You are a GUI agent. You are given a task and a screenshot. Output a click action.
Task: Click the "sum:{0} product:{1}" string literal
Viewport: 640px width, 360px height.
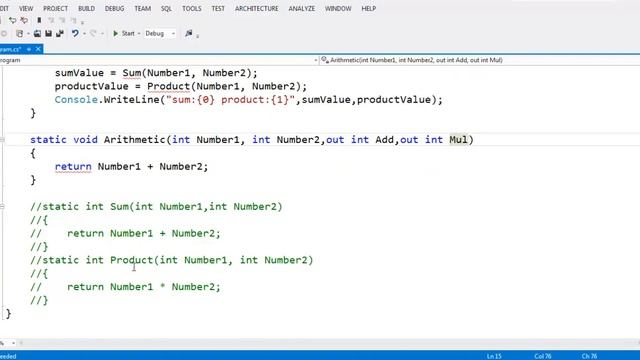(x=231, y=100)
